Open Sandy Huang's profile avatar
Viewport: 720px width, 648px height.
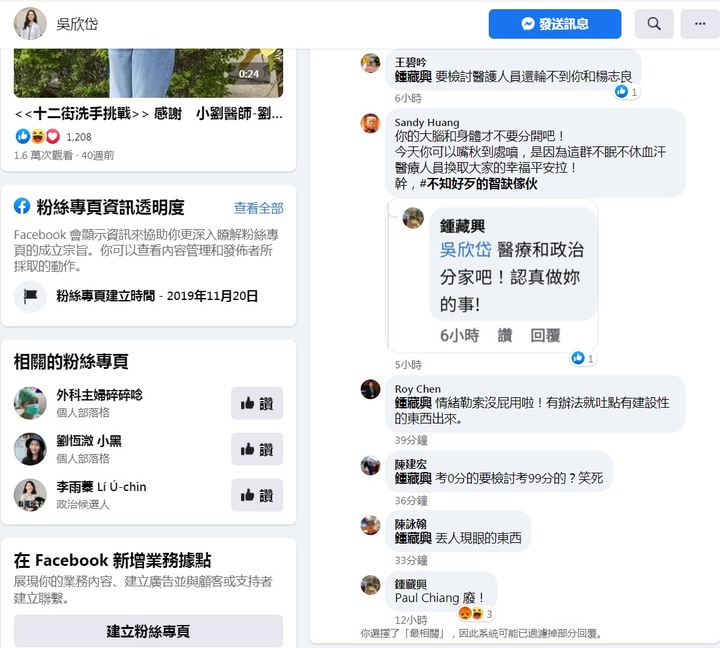point(370,123)
